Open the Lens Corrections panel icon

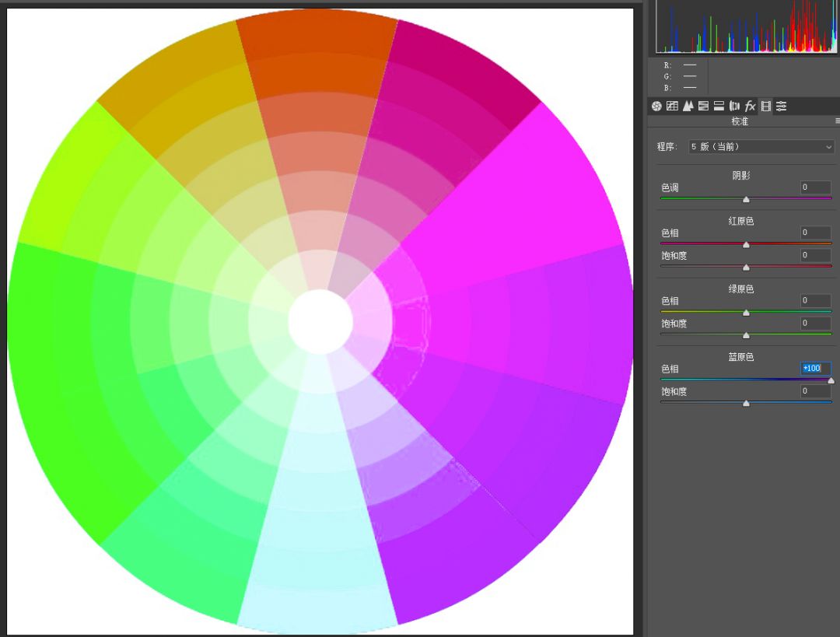point(734,106)
